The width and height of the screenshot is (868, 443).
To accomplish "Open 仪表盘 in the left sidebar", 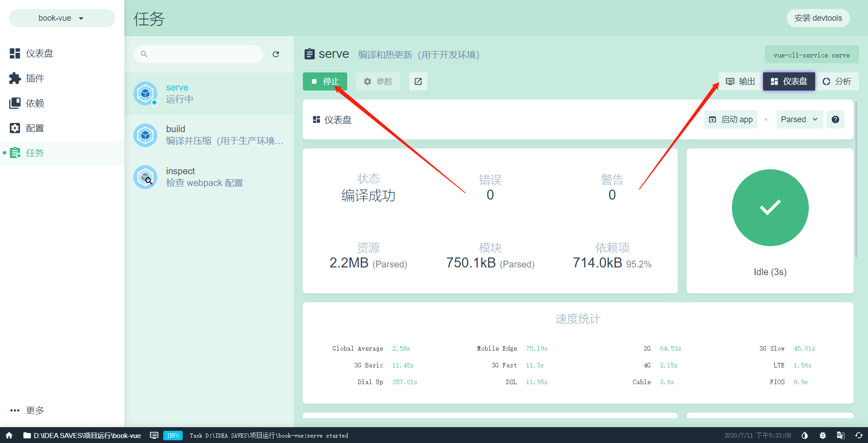I will click(62, 53).
